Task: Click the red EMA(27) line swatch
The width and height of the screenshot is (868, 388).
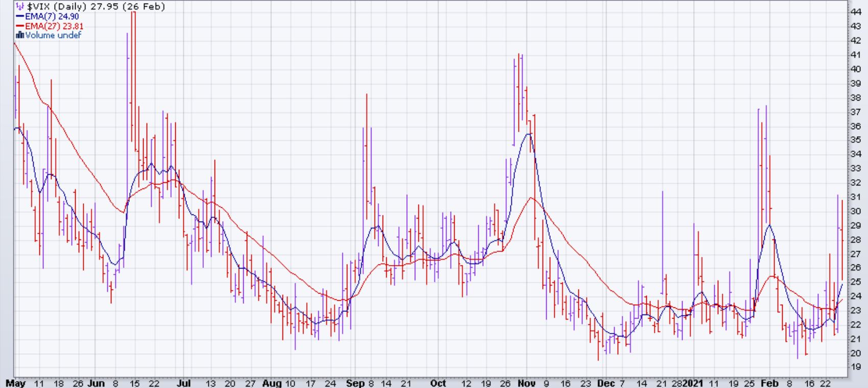Action: [20, 26]
